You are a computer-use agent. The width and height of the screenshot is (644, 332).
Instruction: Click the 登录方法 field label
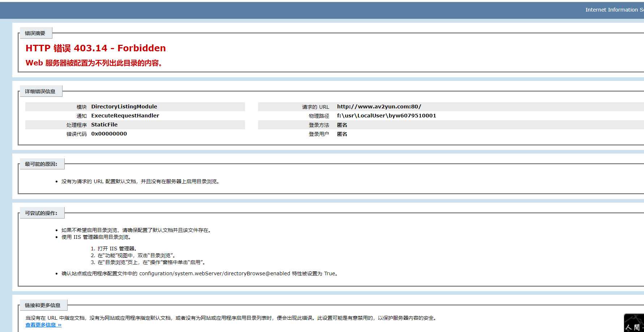point(319,125)
